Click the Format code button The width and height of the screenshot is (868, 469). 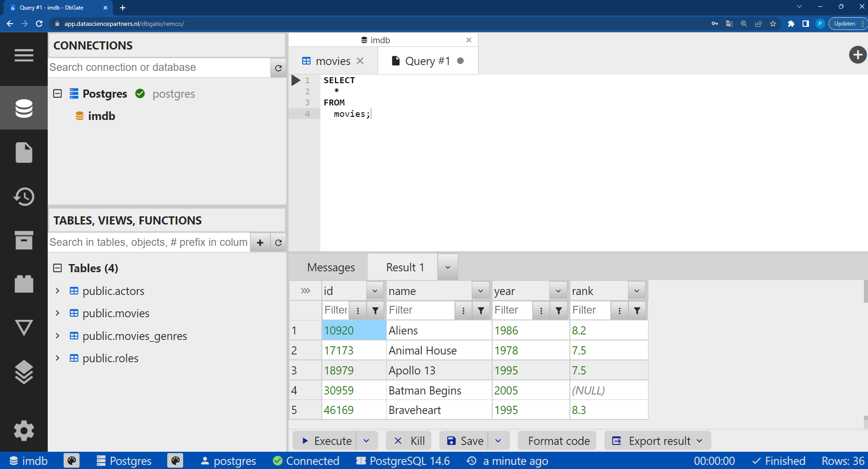tap(559, 441)
